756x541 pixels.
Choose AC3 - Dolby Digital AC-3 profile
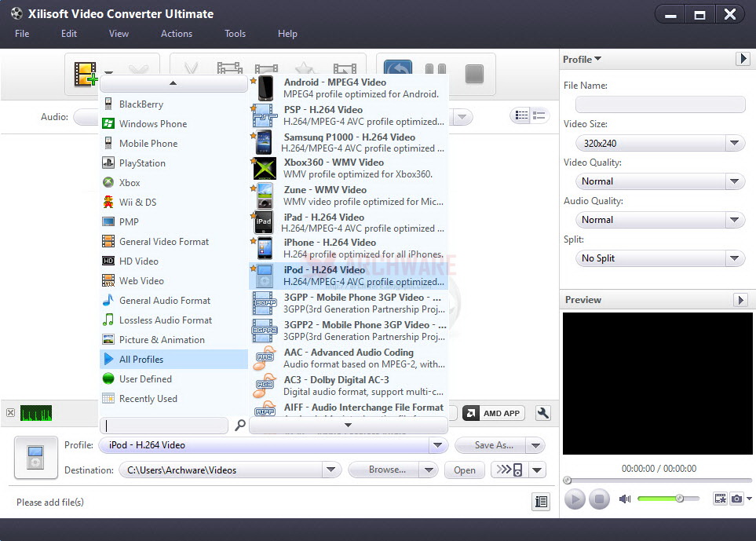349,386
